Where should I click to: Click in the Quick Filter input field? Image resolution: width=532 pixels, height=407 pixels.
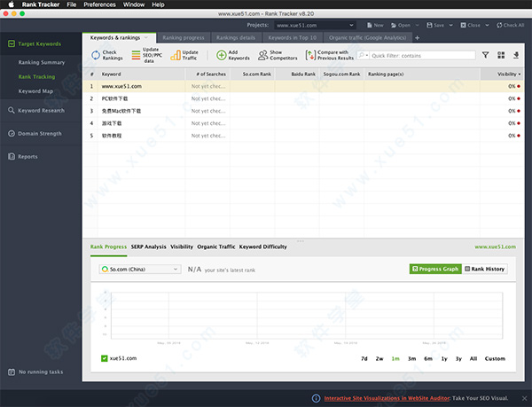point(422,55)
